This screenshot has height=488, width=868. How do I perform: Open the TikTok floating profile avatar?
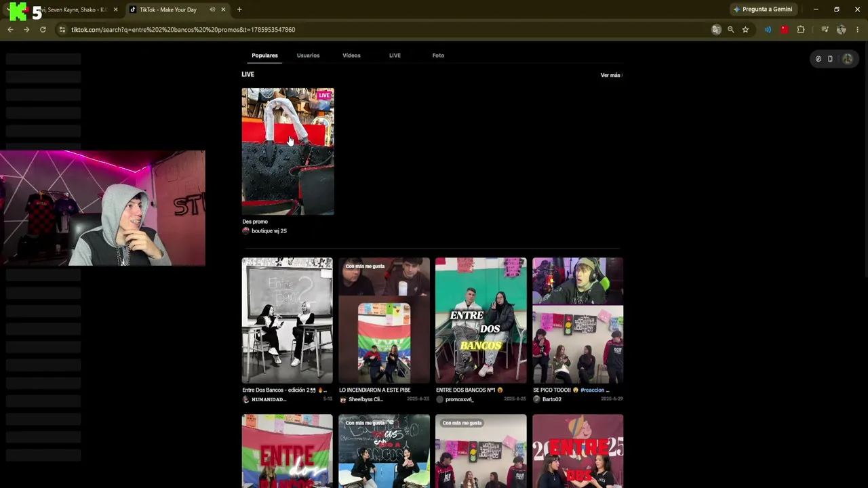(x=847, y=59)
